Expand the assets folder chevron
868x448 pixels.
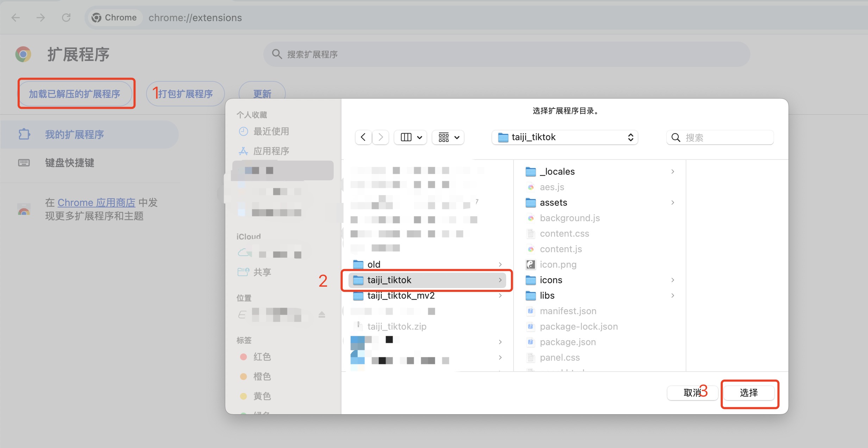[673, 203]
